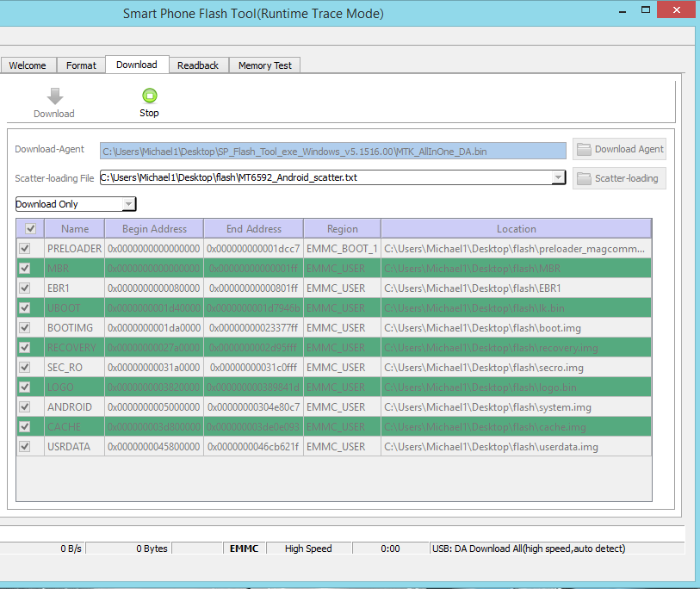Toggle the RECOVERY row checkbox
Viewport: 700px width, 589px height.
(x=25, y=348)
